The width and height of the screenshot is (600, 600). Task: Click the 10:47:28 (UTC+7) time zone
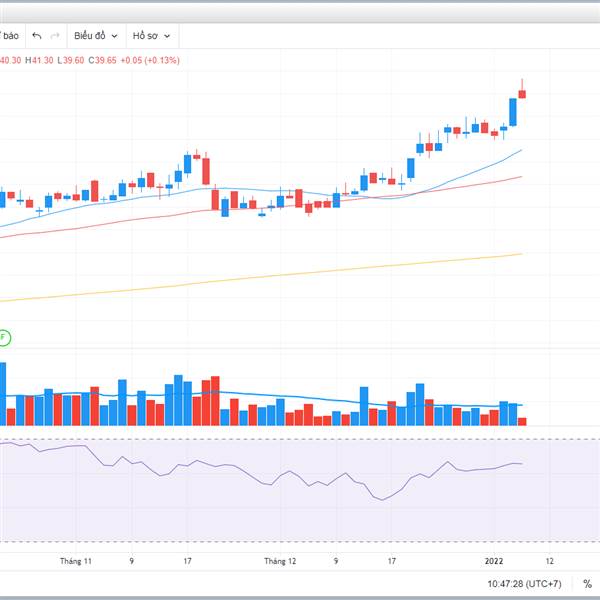[524, 584]
